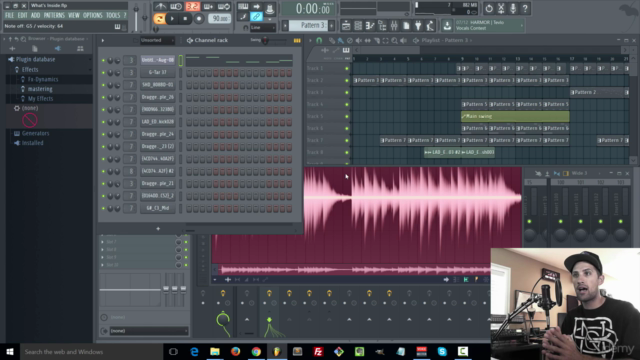Expand the Effects folder in browser
This screenshot has height=360, width=640.
click(30, 69)
